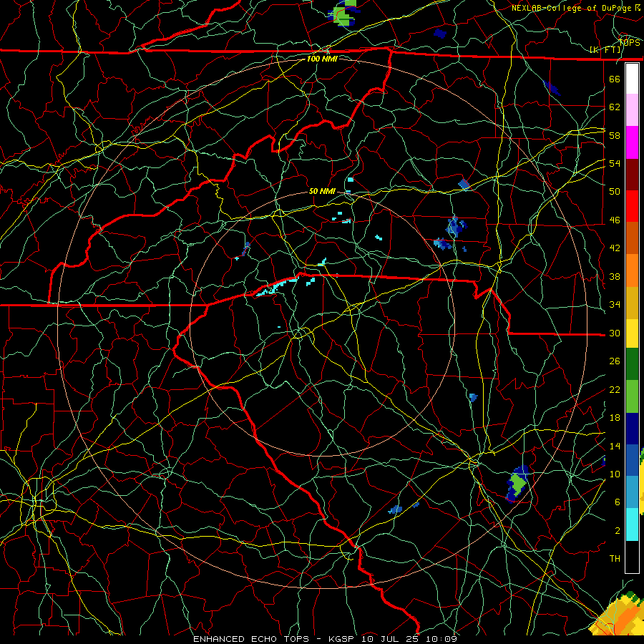Click the cyan echo line along the state border
This screenshot has width=644, height=644.
point(276,286)
